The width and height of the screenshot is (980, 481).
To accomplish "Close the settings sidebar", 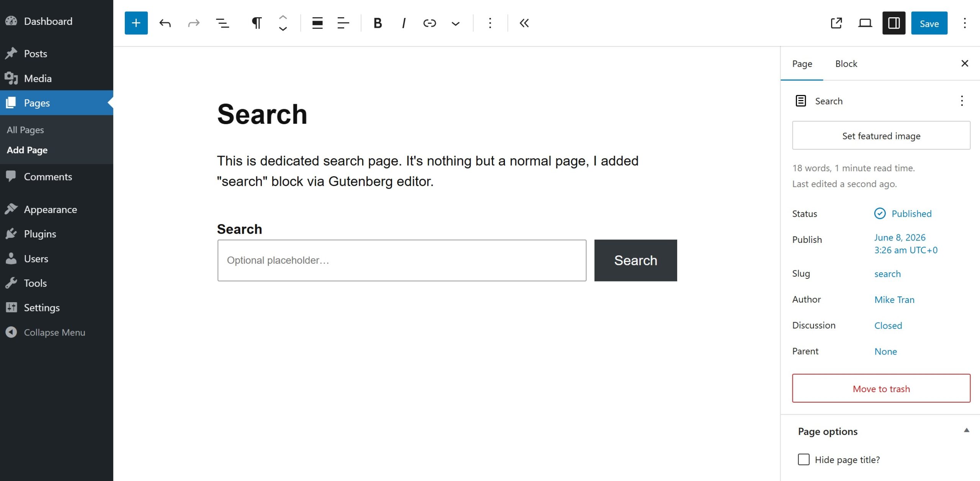I will pyautogui.click(x=965, y=63).
